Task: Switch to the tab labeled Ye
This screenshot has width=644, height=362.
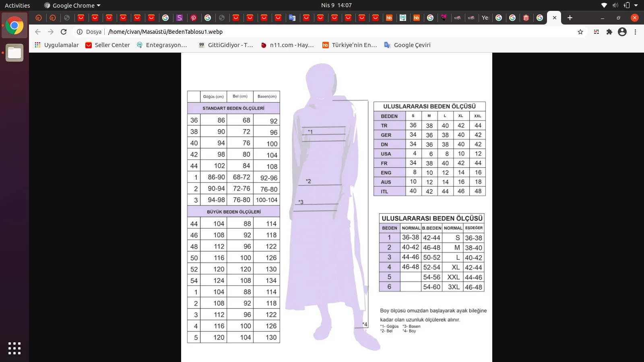Action: click(485, 18)
